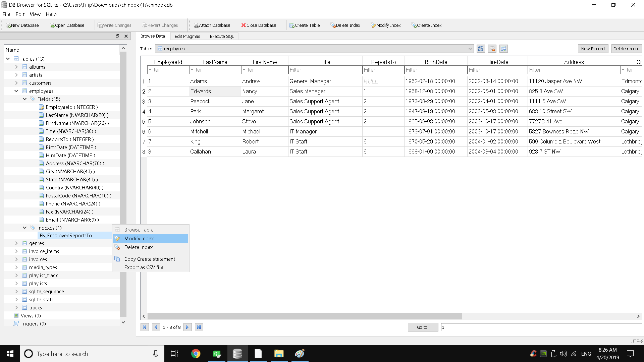Click Create Table toolbar button
Image resolution: width=644 pixels, height=362 pixels.
tap(305, 25)
